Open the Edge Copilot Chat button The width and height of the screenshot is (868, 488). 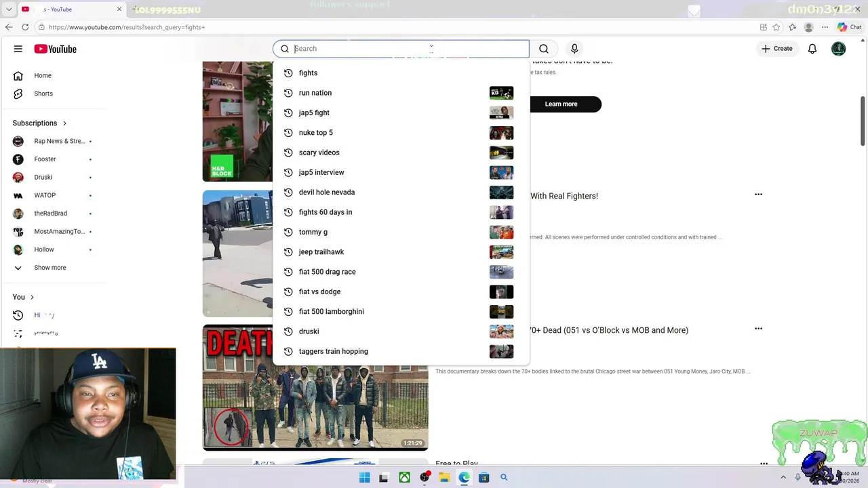tap(849, 27)
